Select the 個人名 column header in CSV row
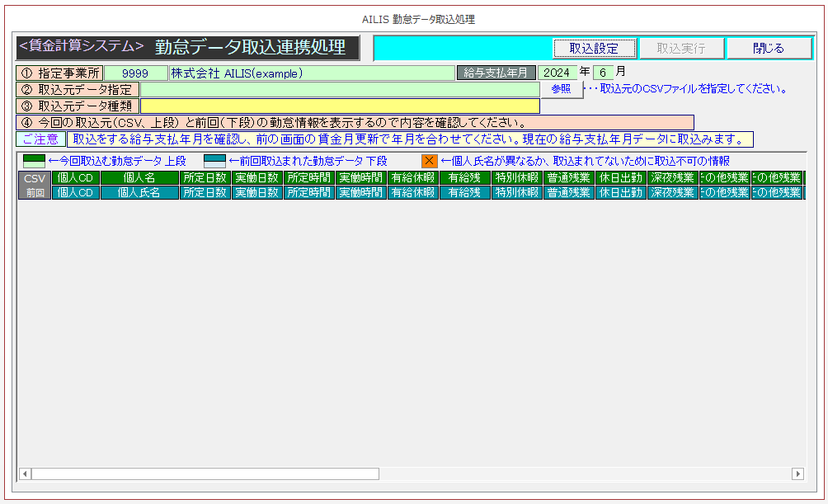 click(x=139, y=177)
